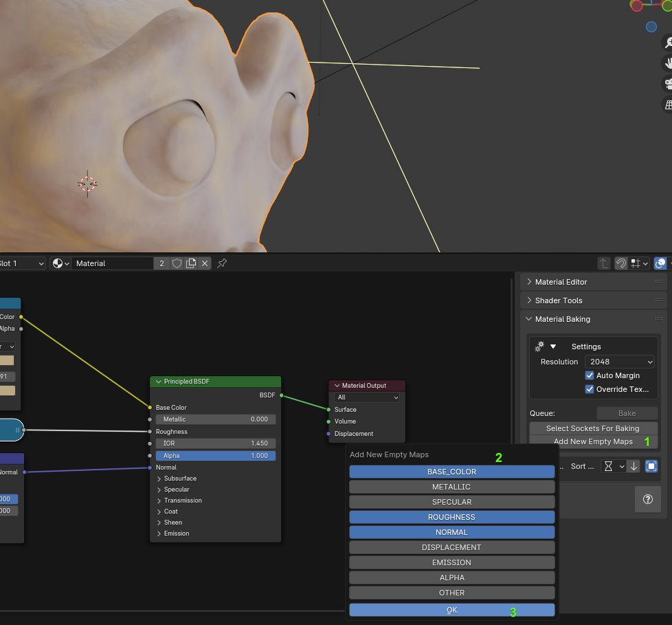Enable the DISPLACEMENT map option
This screenshot has height=625, width=672.
click(x=451, y=547)
